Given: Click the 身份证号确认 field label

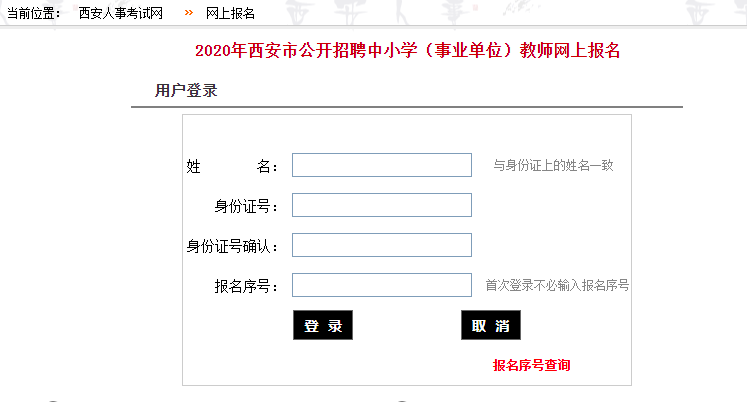Looking at the screenshot, I should (x=232, y=246).
